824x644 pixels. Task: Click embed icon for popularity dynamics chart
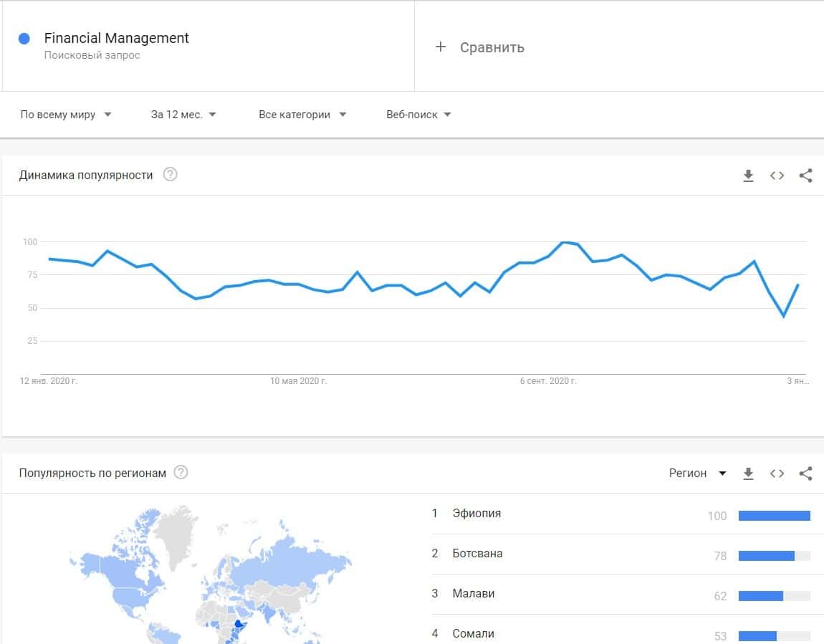pyautogui.click(x=777, y=176)
